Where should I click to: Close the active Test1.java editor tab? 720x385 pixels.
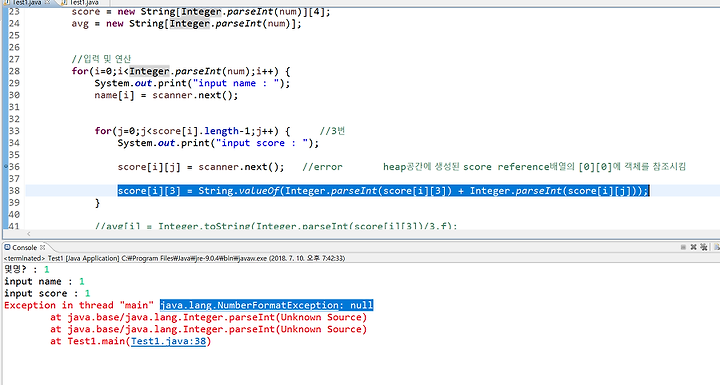(47, 2)
